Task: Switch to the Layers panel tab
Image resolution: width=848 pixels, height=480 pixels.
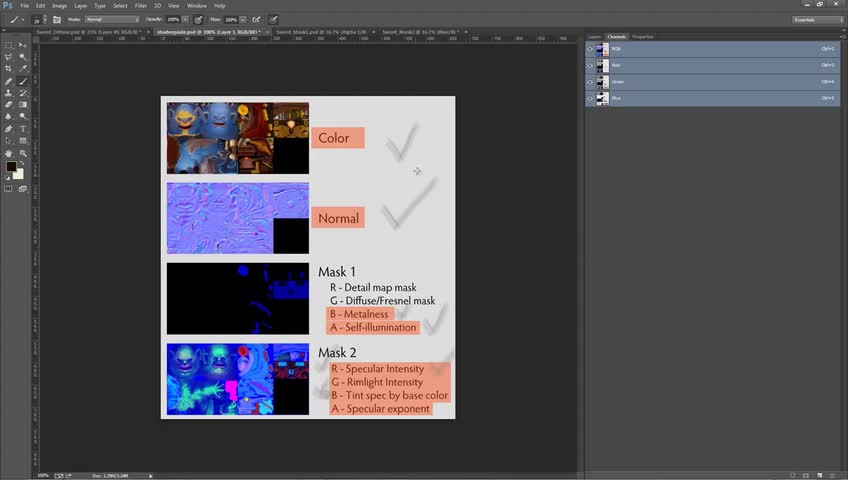Action: pyautogui.click(x=594, y=37)
